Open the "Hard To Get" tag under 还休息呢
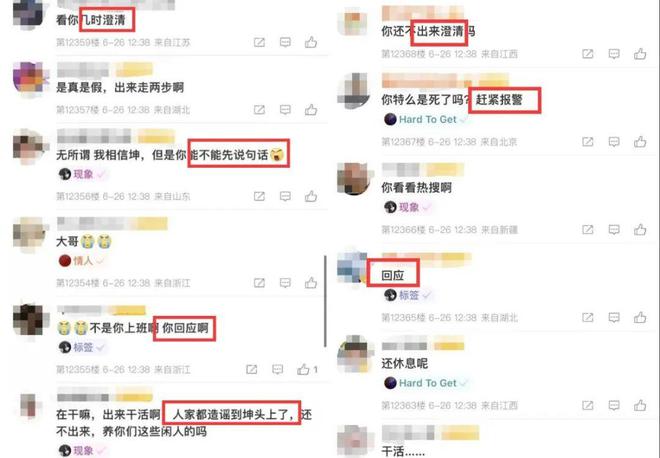This screenshot has width=660, height=458. click(426, 383)
